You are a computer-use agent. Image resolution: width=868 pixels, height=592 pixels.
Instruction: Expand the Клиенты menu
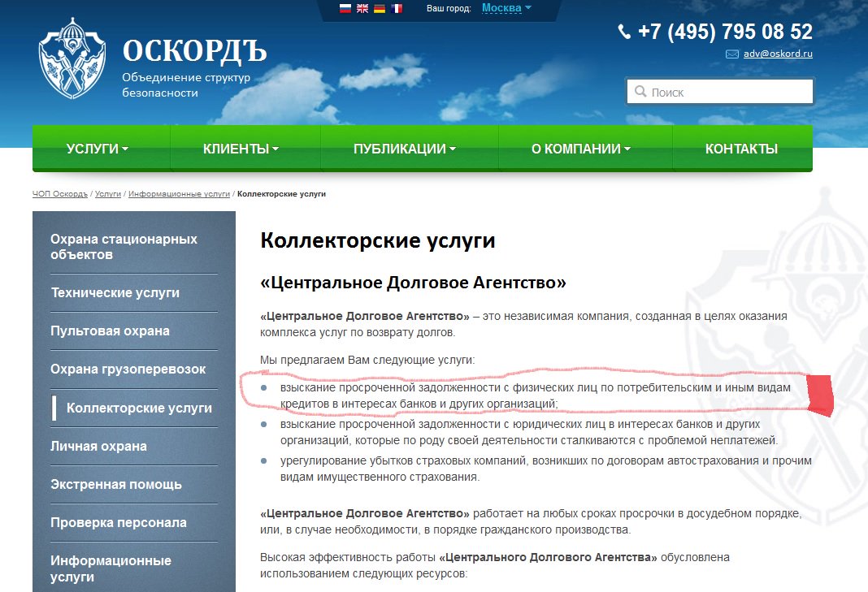tap(241, 149)
